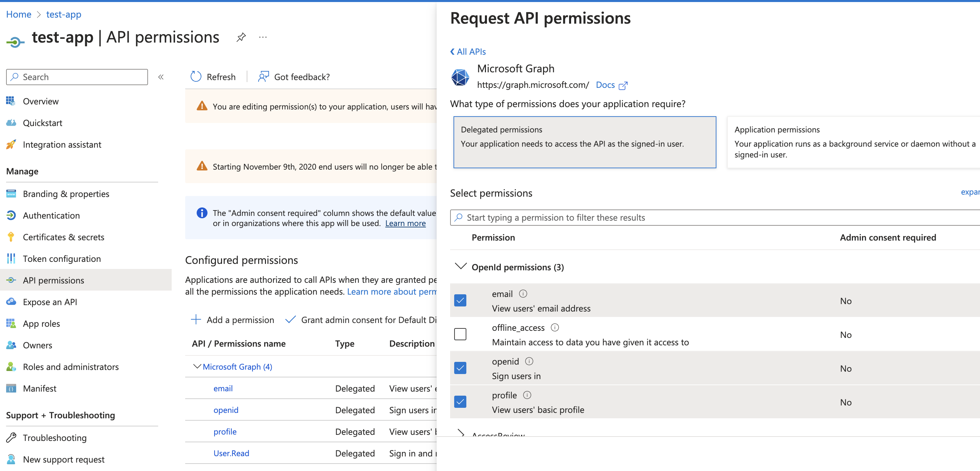Go to Token configuration page
Viewport: 980px width, 471px height.
[62, 259]
